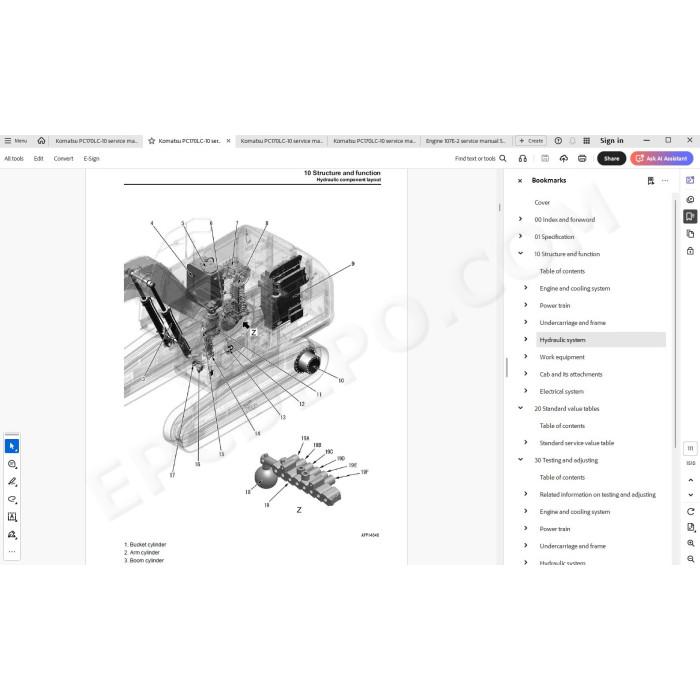Open the Electrical system bookmark
This screenshot has height=700, width=700.
561,392
